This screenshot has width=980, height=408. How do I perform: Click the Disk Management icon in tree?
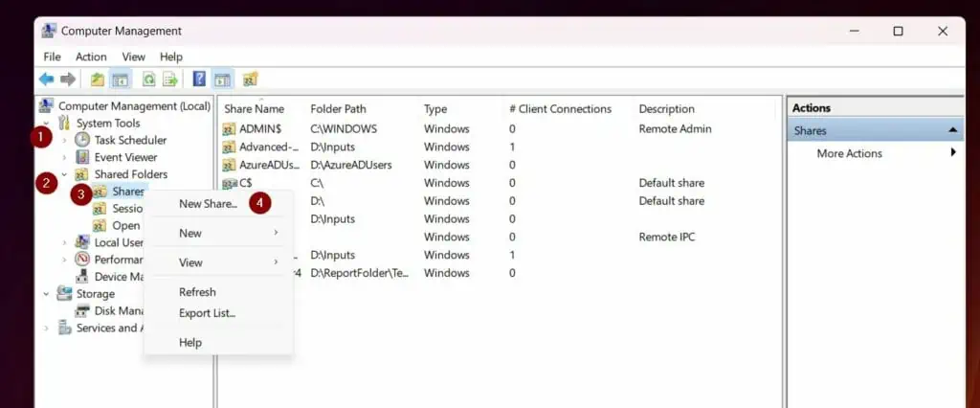(x=82, y=310)
